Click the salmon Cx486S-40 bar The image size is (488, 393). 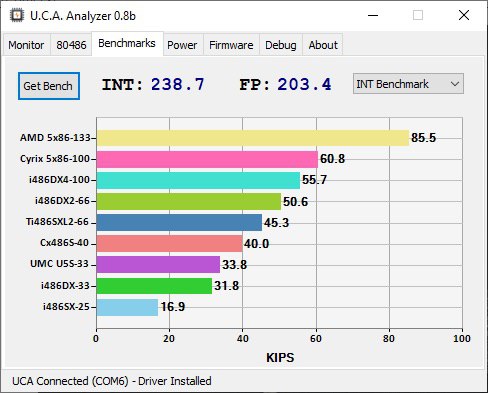169,244
